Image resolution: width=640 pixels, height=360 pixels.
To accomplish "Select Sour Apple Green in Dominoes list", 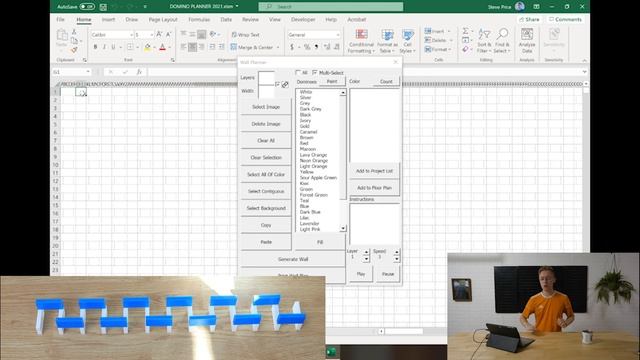I will click(x=318, y=178).
